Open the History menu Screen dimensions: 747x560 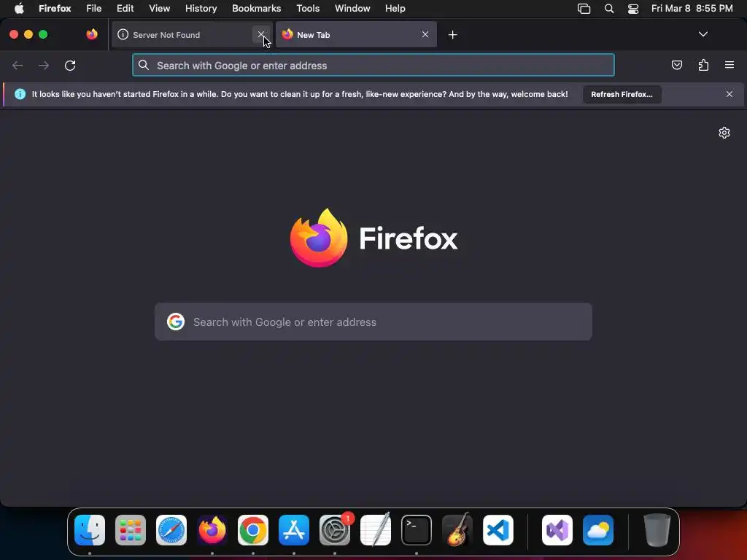coord(201,9)
